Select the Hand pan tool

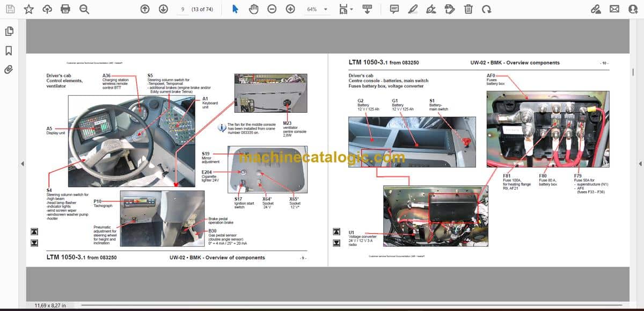pyautogui.click(x=253, y=9)
